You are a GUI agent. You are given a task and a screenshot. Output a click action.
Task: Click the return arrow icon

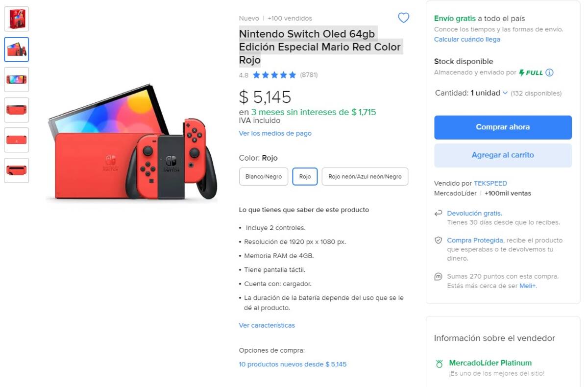point(439,214)
